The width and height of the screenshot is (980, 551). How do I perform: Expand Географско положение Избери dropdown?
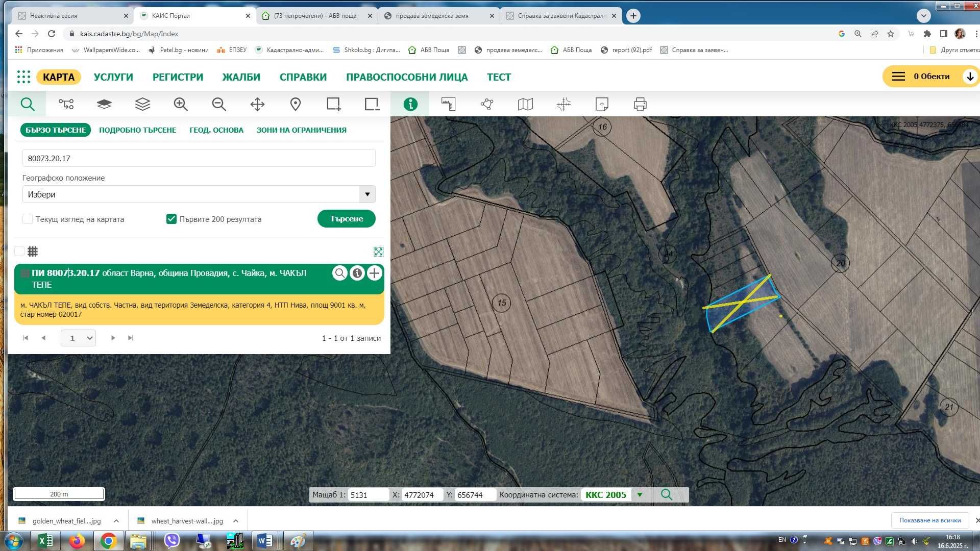[x=367, y=194]
